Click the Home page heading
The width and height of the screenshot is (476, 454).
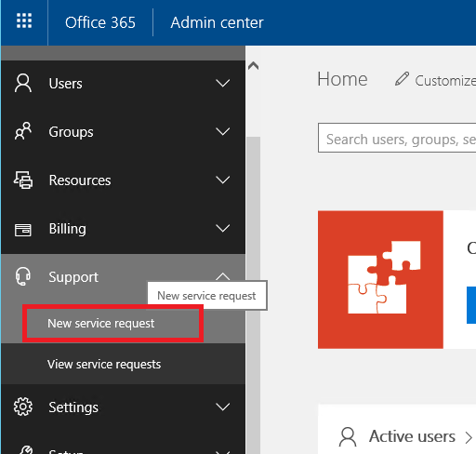pyautogui.click(x=342, y=79)
